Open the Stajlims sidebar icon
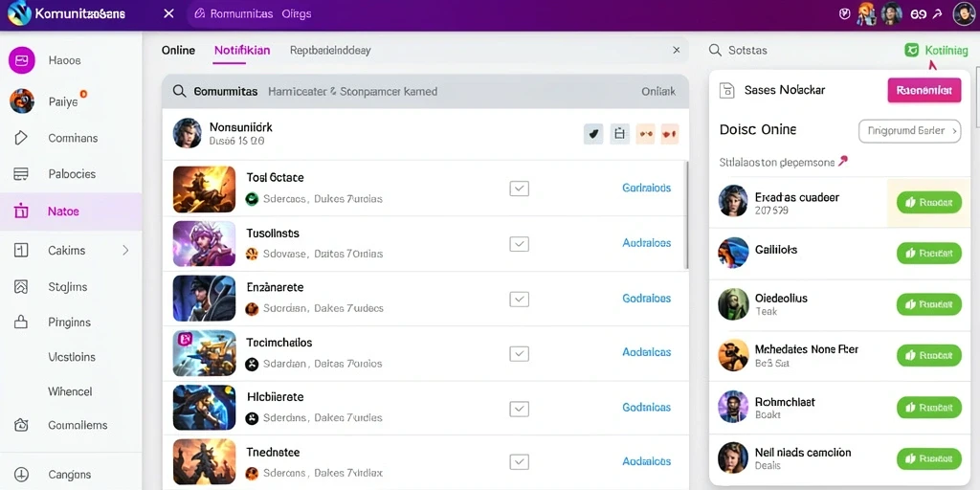 click(x=21, y=287)
